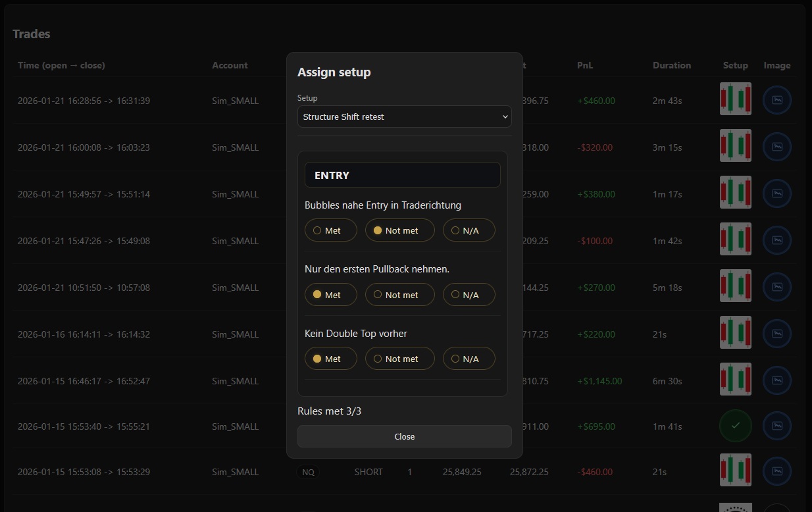Select Not met for Nur den ersten Pullback
Screen dimensions: 812x512
click(x=400, y=295)
